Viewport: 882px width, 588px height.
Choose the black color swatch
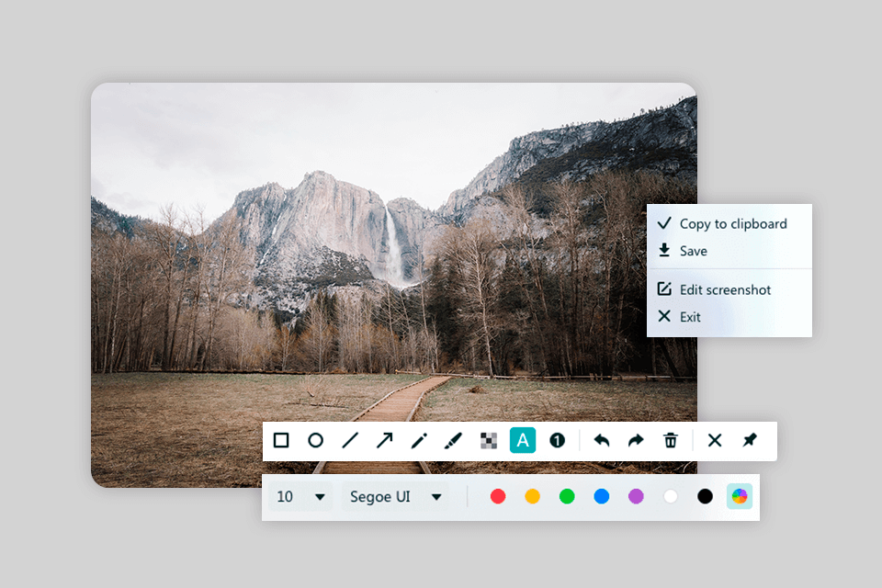tap(705, 496)
